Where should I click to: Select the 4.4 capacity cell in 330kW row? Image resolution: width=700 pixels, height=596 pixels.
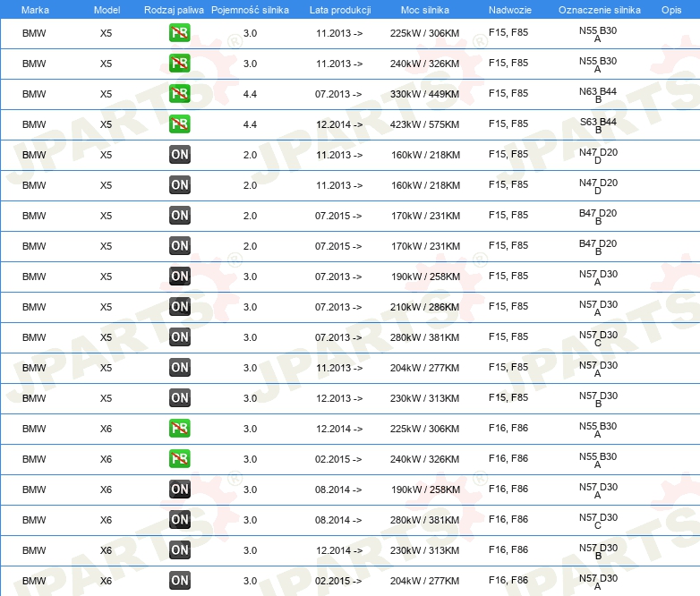(250, 94)
